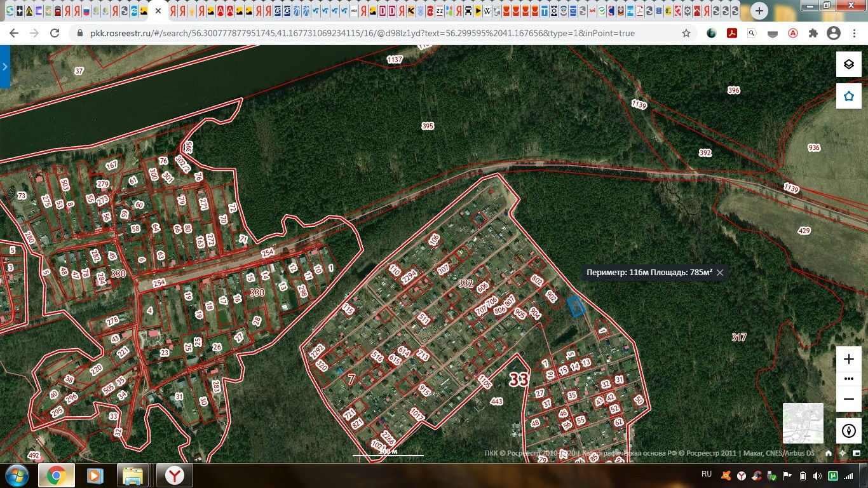
Task: Open the gray pocket-shaped extension
Action: coord(773,33)
